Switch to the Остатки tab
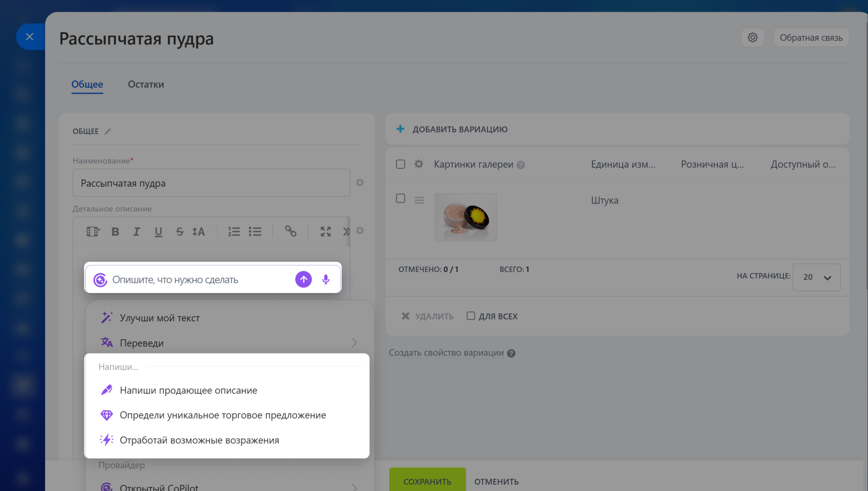This screenshot has width=868, height=491. coord(146,85)
